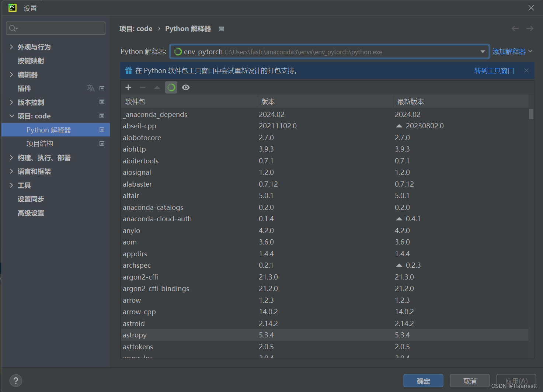Close the settings dialog window
Image resolution: width=543 pixels, height=392 pixels.
click(x=531, y=8)
